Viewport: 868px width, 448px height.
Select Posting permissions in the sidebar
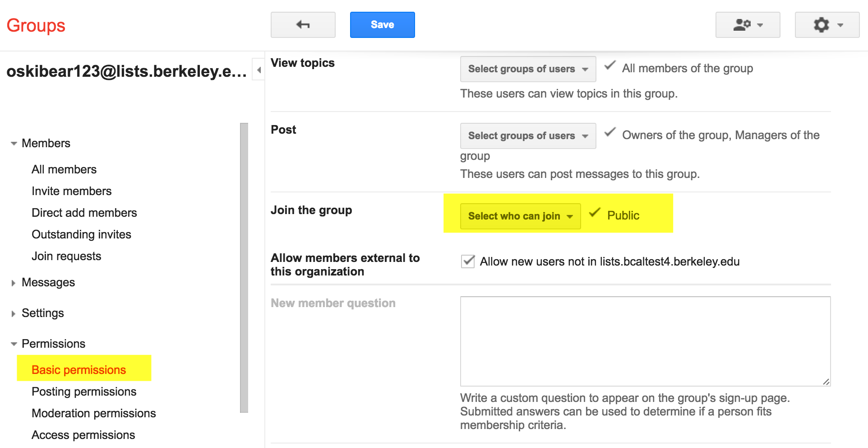click(84, 391)
